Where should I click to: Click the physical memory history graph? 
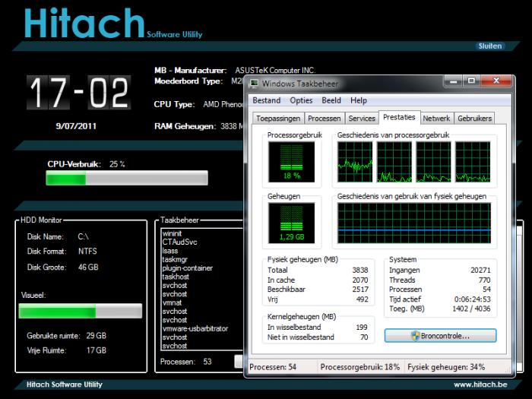tap(414, 223)
